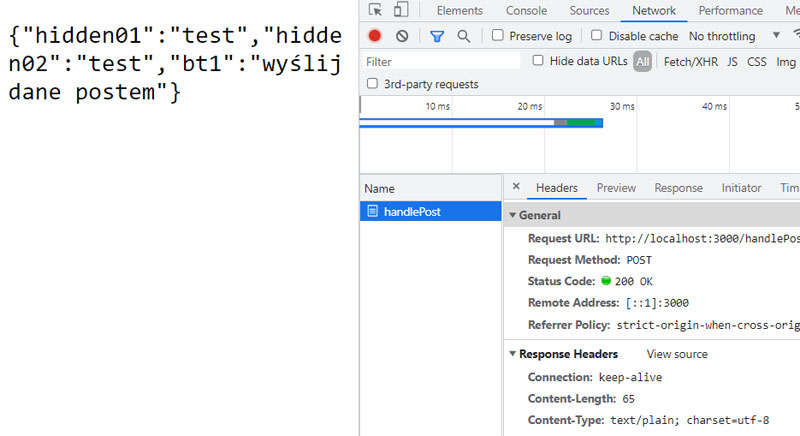The height and width of the screenshot is (436, 800).
Task: Click the inspect element picker icon
Action: point(375,11)
